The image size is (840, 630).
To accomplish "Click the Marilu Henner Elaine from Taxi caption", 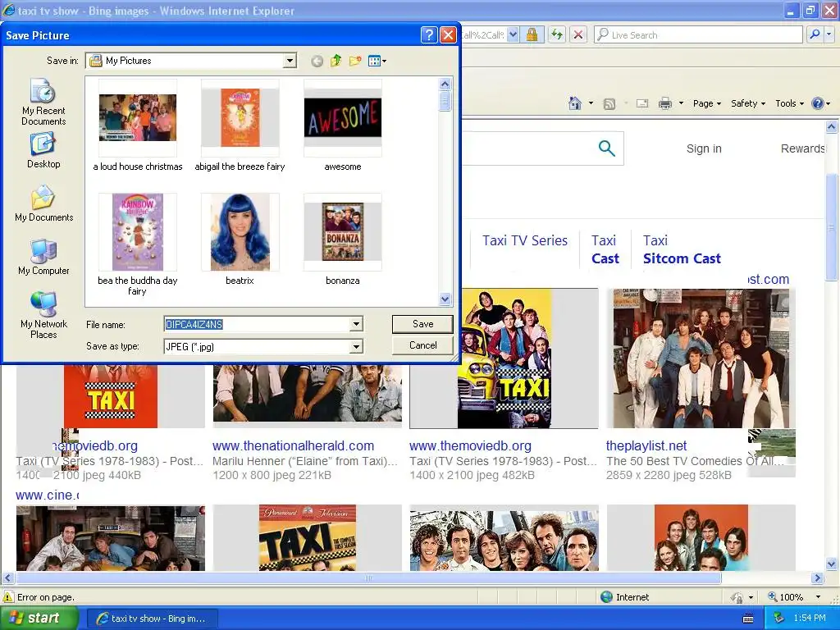I will coord(305,461).
